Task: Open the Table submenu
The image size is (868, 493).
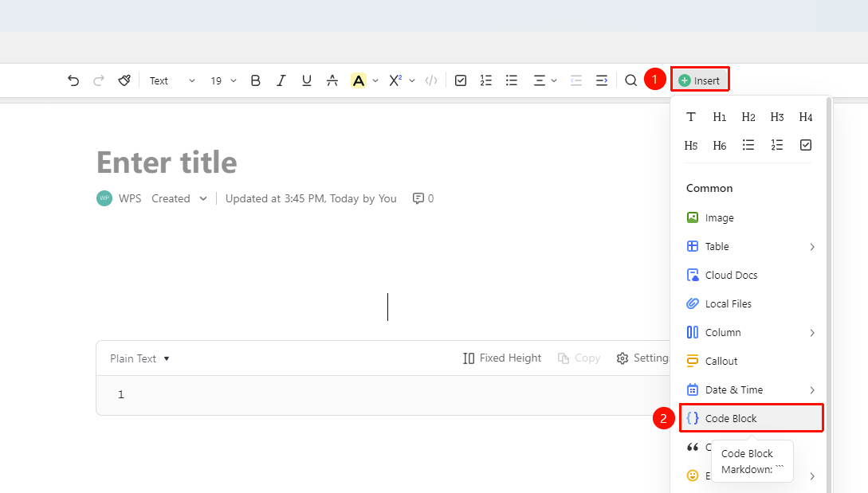Action: (x=751, y=246)
